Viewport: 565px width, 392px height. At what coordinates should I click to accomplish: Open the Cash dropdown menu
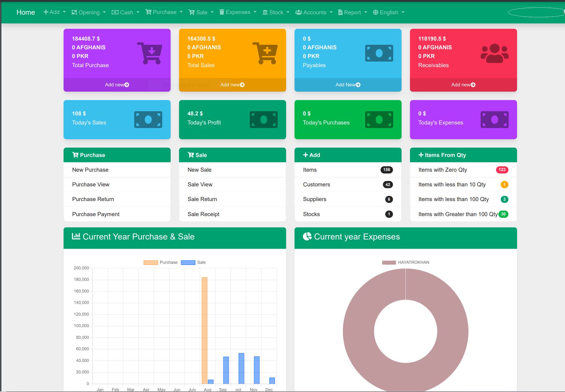click(125, 12)
